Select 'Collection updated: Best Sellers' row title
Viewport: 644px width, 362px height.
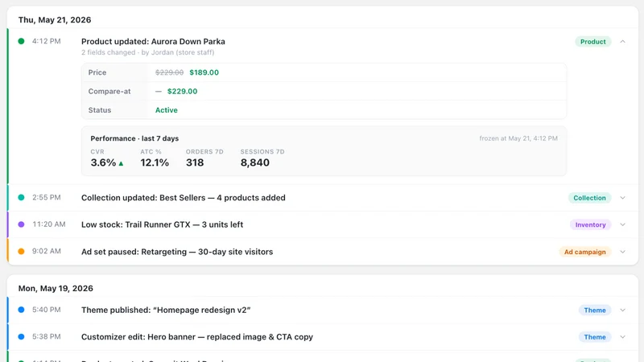click(184, 198)
